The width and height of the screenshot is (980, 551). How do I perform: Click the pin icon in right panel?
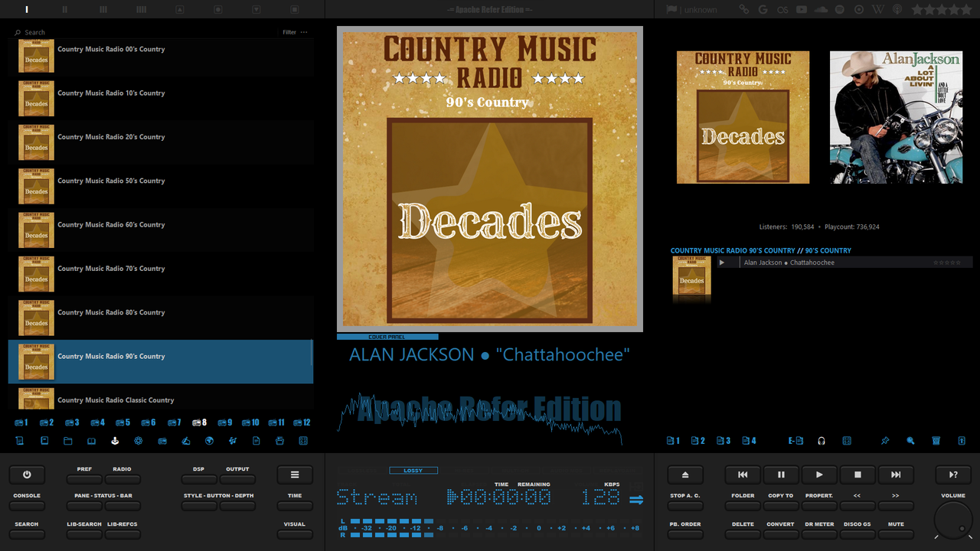[x=885, y=441]
